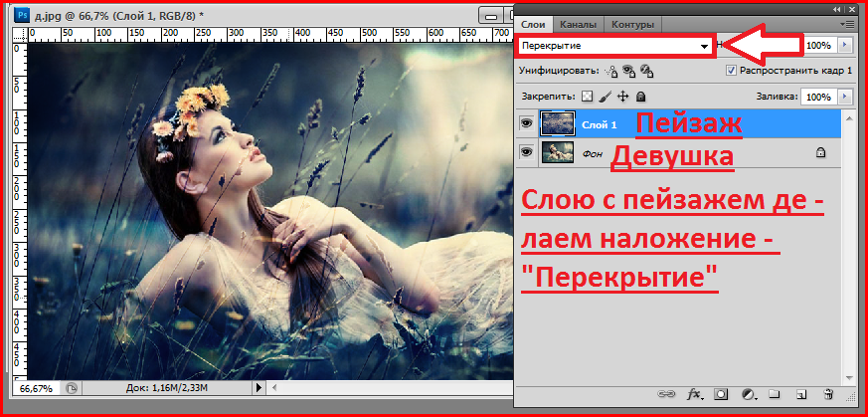The width and height of the screenshot is (868, 417).
Task: Hide the Слой 1 layer
Action: pos(526,124)
